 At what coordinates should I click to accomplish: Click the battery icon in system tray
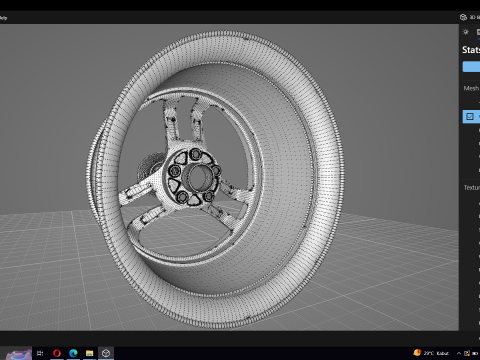pos(475,353)
